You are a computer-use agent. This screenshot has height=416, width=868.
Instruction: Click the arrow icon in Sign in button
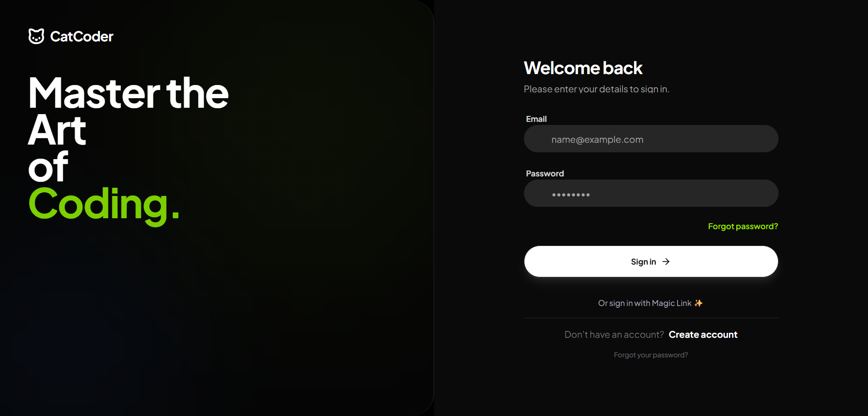coord(666,261)
